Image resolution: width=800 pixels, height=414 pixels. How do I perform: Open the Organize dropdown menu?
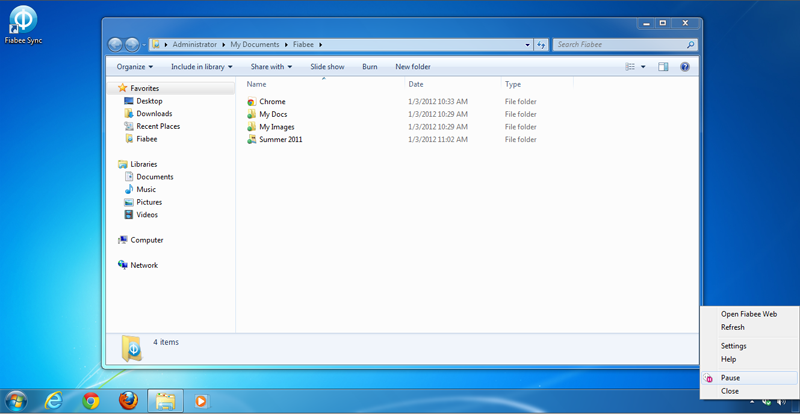point(135,67)
